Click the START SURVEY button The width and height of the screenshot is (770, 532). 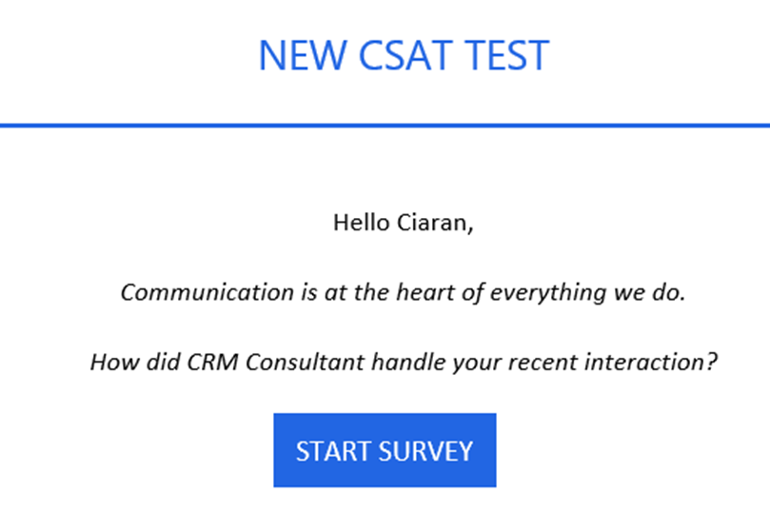click(385, 450)
